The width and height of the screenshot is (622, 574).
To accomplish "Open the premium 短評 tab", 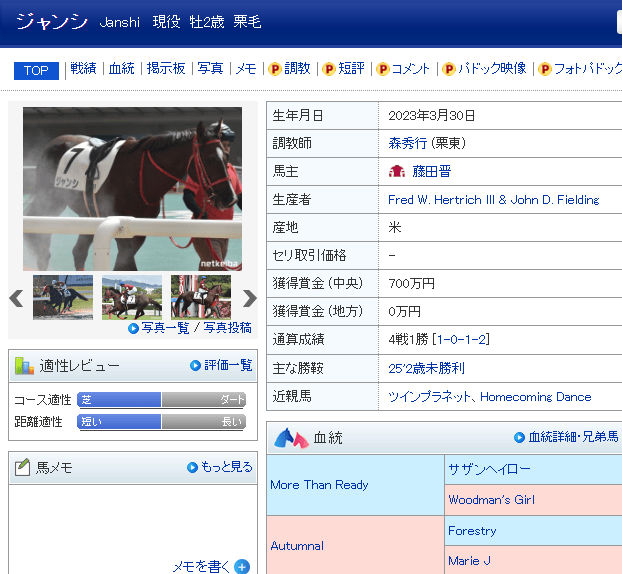I will (x=351, y=69).
